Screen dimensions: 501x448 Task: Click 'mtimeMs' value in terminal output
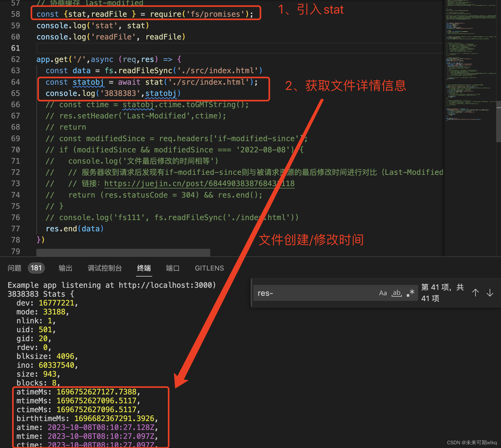[96, 401]
